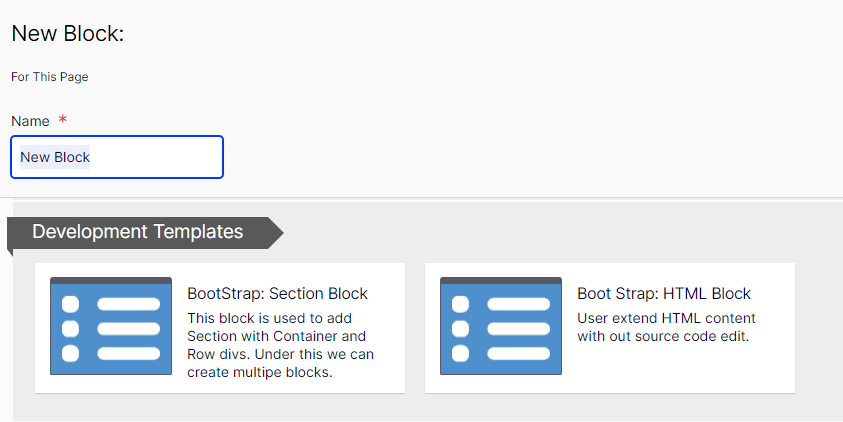843x422 pixels.
Task: Click the Name field label
Action: click(x=30, y=121)
